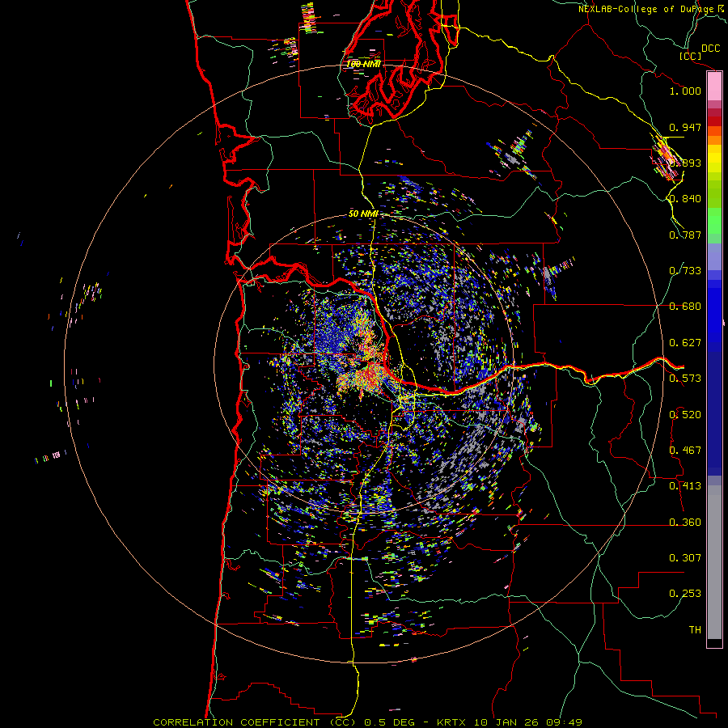Viewport: 728px width, 728px height.
Task: Select the 0.467 legend value
Action: 685,451
